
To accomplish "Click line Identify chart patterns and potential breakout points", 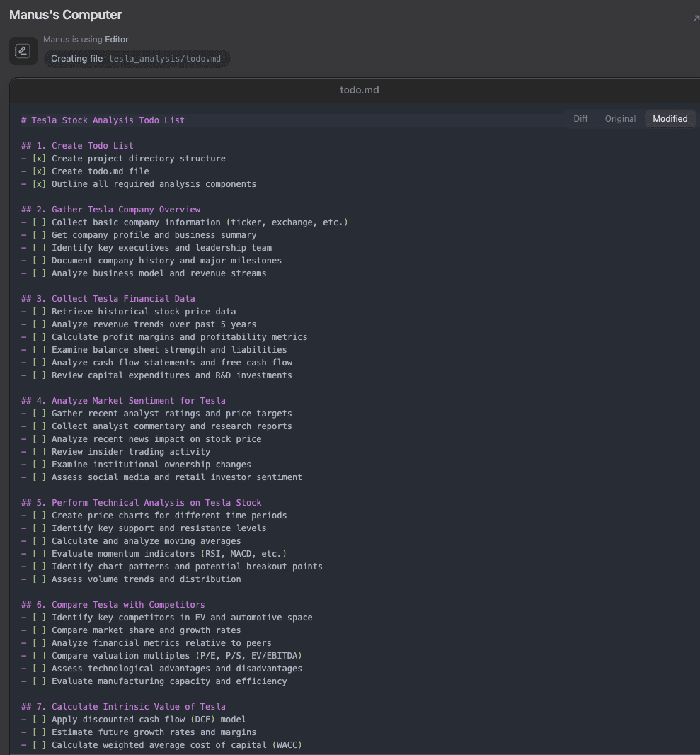I will pyautogui.click(x=187, y=567).
